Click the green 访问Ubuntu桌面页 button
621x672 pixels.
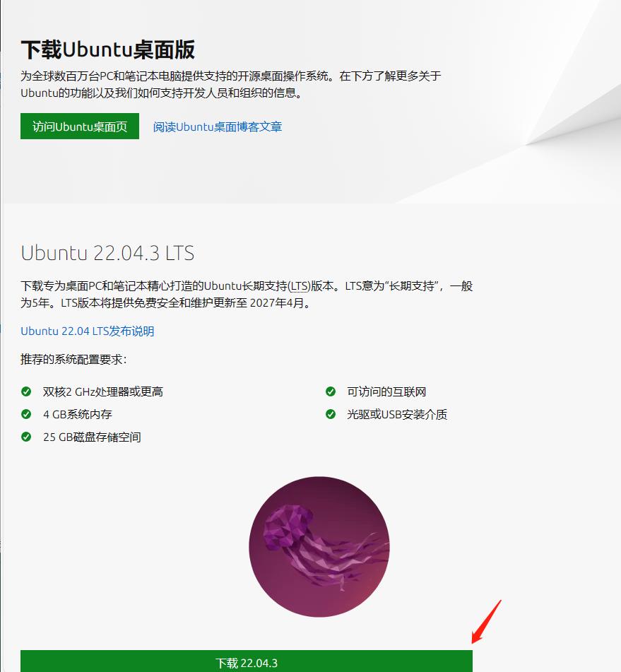click(x=80, y=126)
